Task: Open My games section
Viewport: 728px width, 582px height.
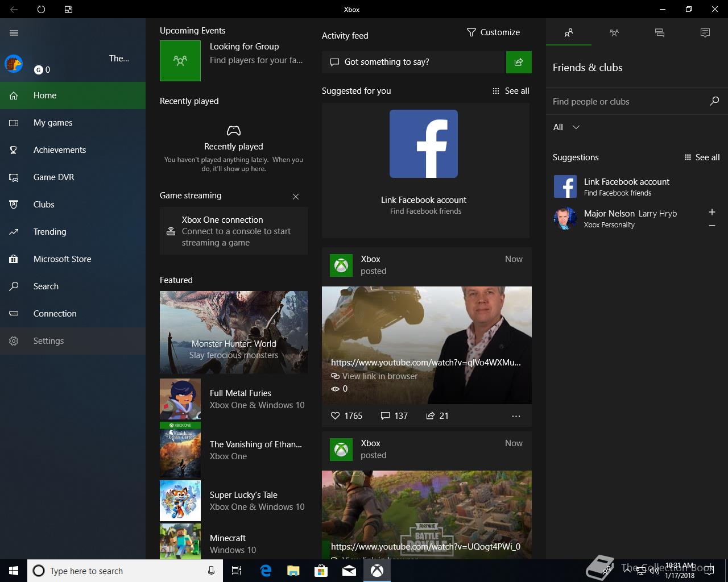Action: (73, 123)
